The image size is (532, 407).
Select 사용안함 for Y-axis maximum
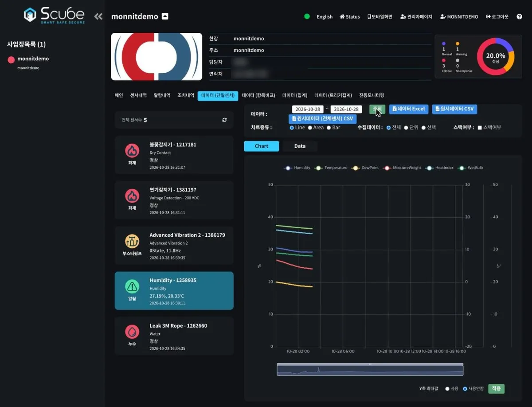465,389
